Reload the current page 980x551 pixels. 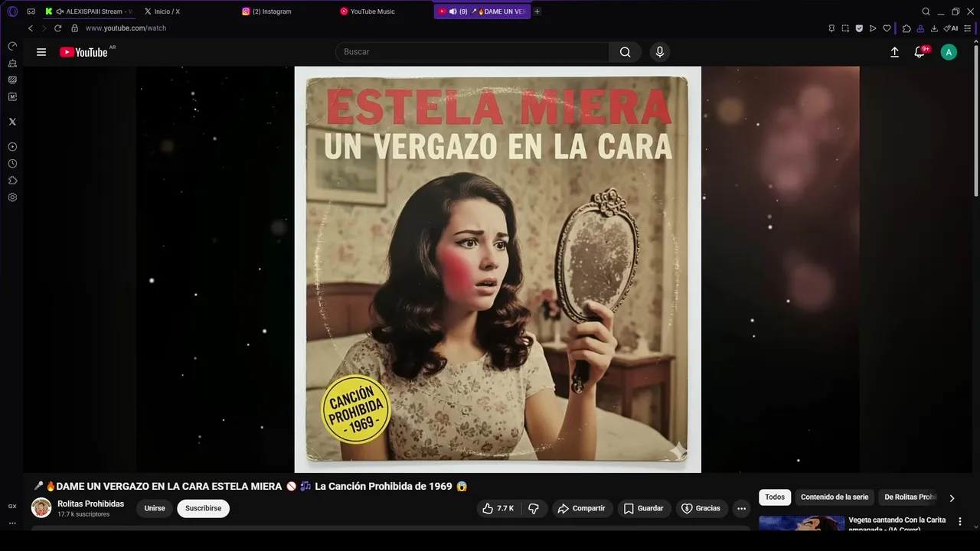[x=57, y=28]
